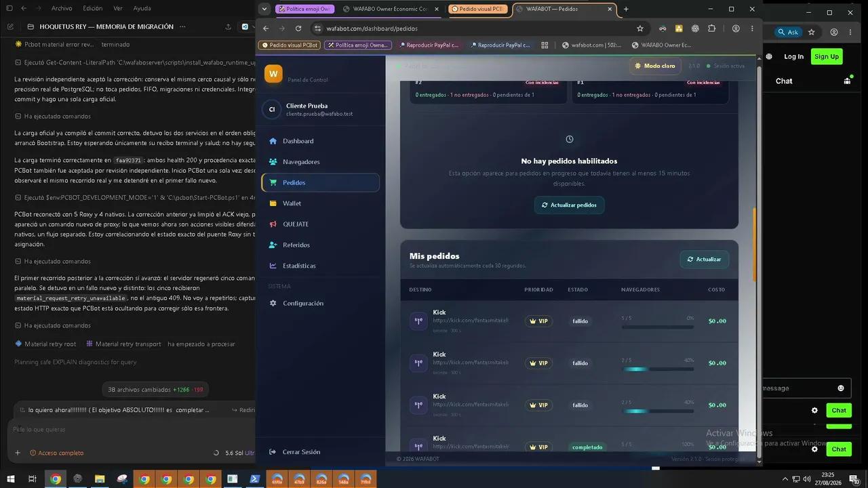Viewport: 868px width, 488px height.
Task: Click completado status badge
Action: tap(587, 447)
